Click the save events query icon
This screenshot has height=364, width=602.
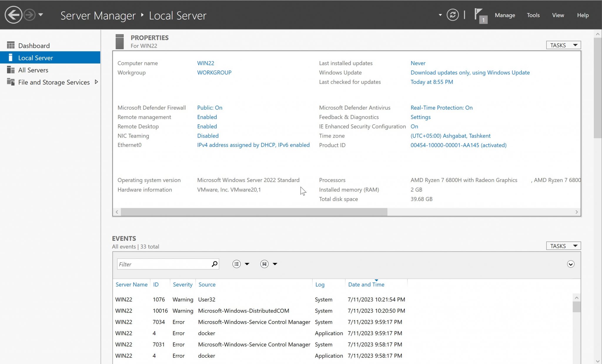(x=264, y=264)
